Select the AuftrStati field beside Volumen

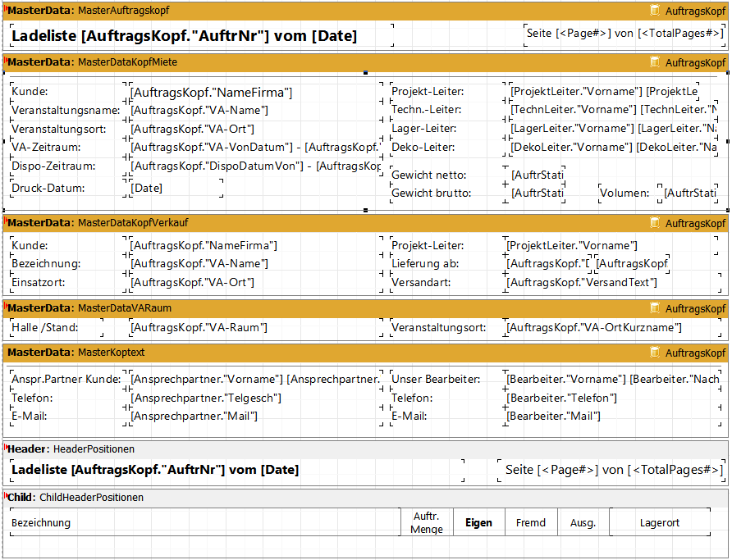(690, 193)
